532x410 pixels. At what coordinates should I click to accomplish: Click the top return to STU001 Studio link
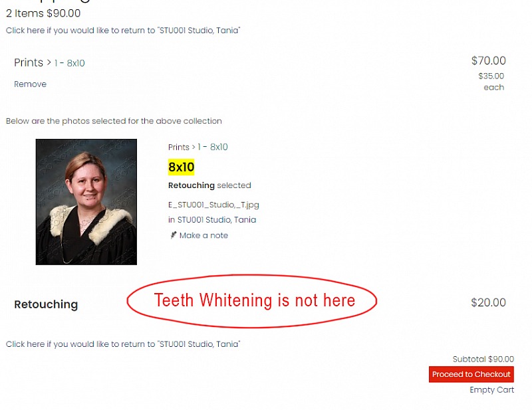pyautogui.click(x=123, y=30)
